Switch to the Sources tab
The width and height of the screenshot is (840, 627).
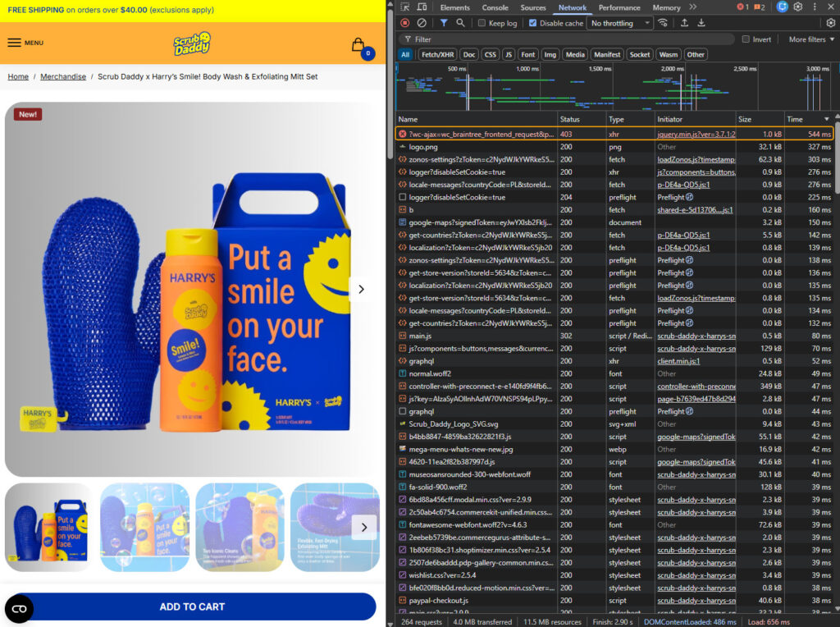pyautogui.click(x=533, y=7)
